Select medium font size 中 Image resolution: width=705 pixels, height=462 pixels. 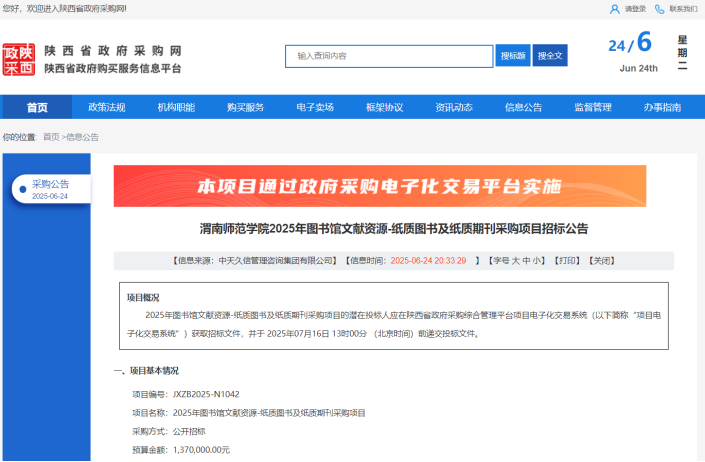526,260
